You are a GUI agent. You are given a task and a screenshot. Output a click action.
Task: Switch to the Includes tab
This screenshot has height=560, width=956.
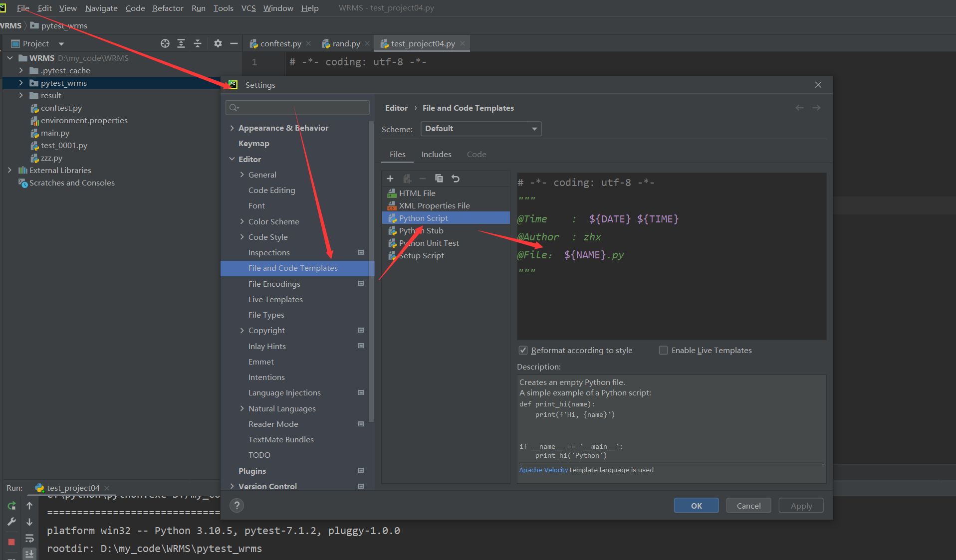pos(436,155)
